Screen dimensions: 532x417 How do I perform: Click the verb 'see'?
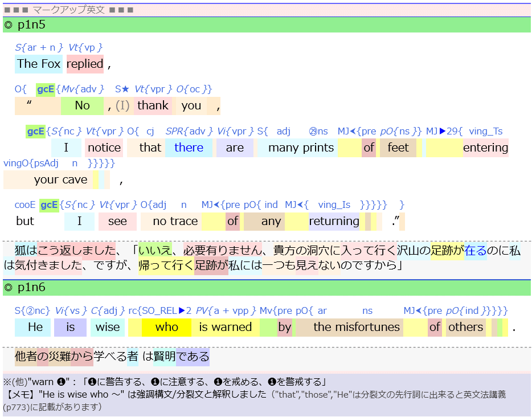117,221
